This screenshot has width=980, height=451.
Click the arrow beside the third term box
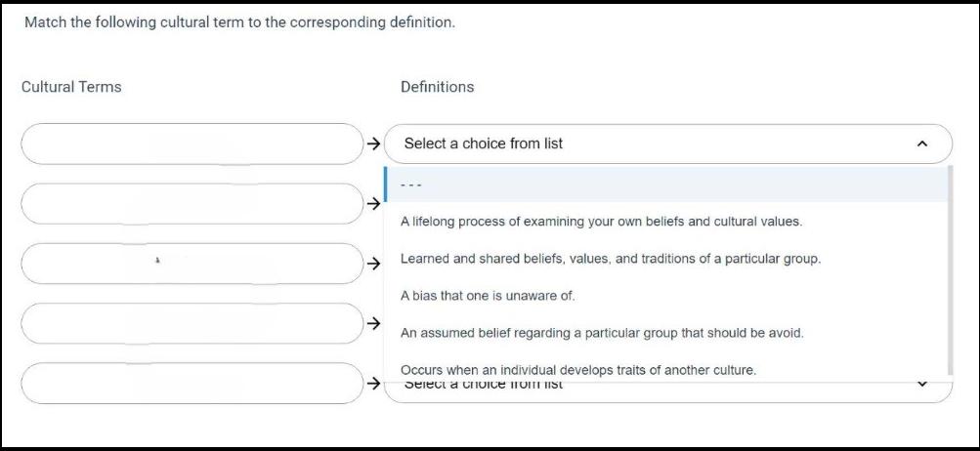coord(373,264)
